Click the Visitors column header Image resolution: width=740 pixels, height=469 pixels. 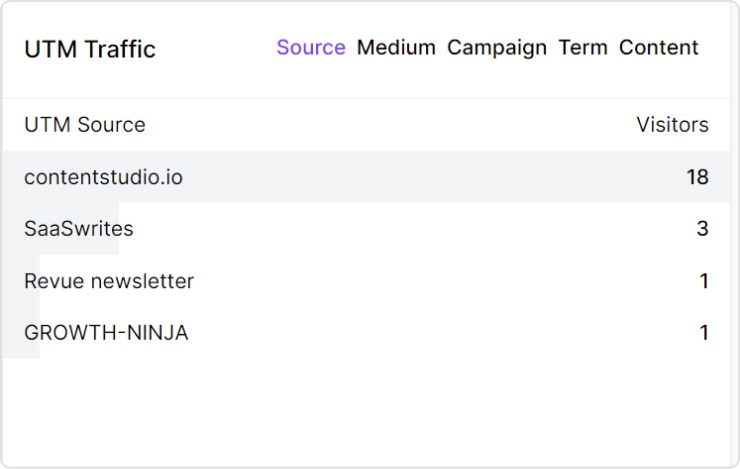[x=672, y=125]
